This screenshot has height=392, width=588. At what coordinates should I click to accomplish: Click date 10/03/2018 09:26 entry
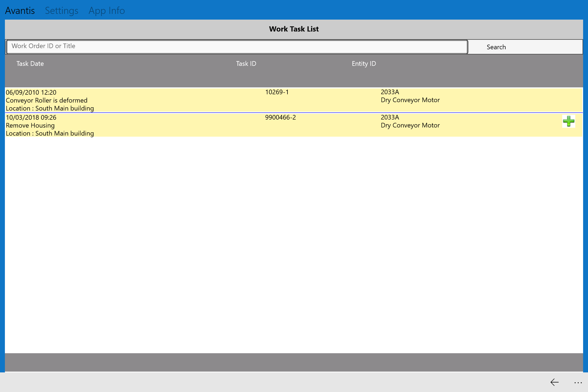(31, 117)
